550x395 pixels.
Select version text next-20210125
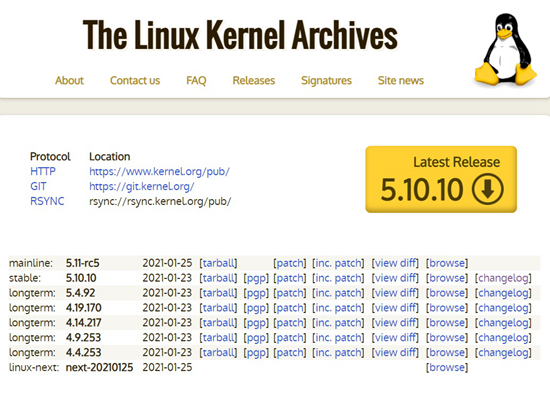[100, 368]
